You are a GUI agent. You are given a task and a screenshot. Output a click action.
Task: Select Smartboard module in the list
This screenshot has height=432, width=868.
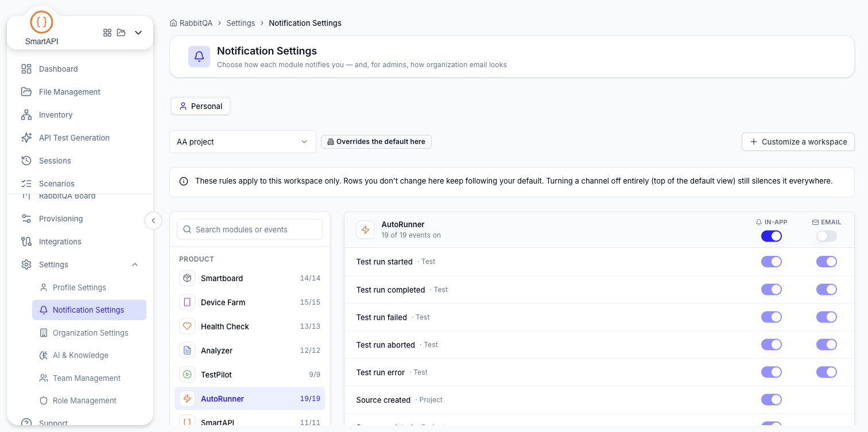click(250, 278)
